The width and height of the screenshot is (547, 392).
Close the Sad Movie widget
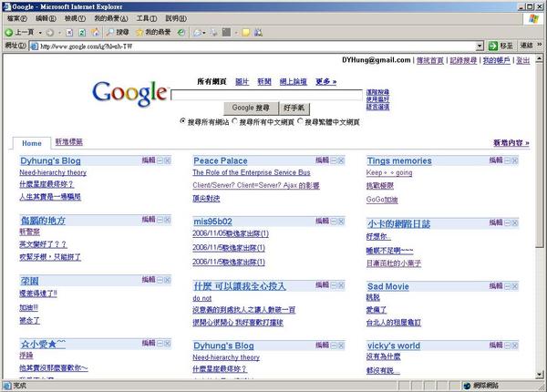515,286
